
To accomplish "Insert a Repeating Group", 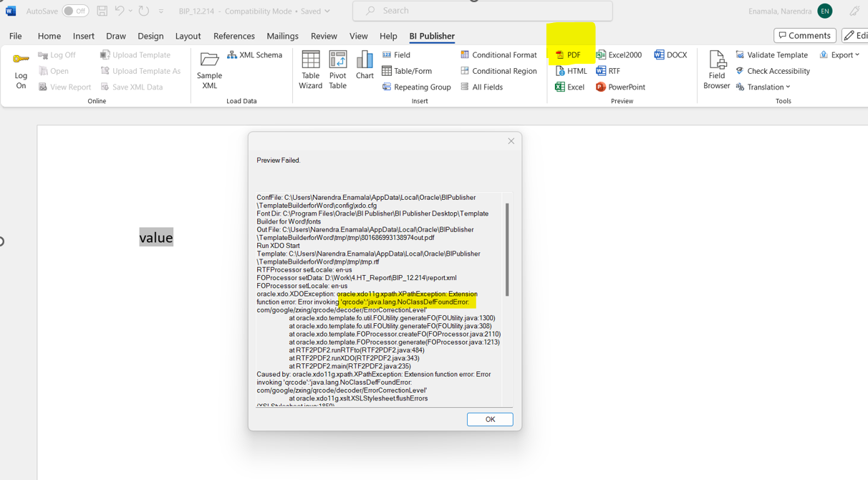I will [x=416, y=87].
